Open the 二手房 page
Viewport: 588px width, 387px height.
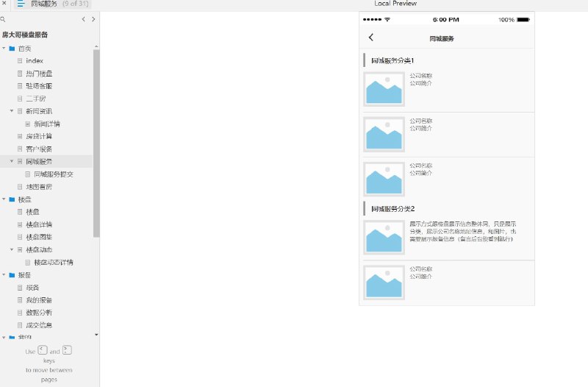click(35, 99)
